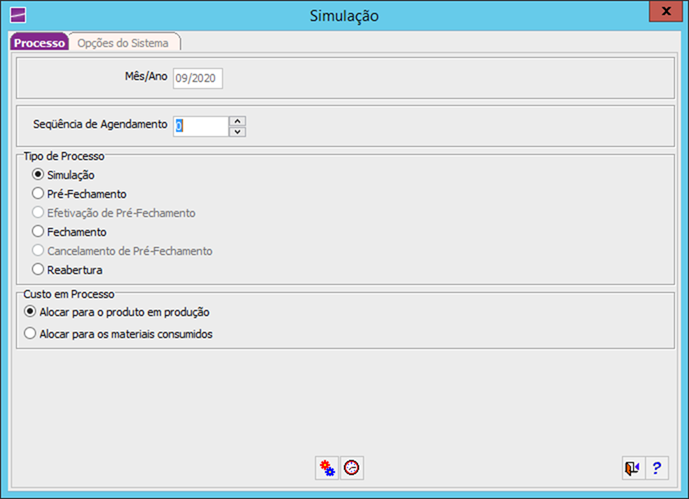Select Alocar para os materiais consumidos

(30, 334)
